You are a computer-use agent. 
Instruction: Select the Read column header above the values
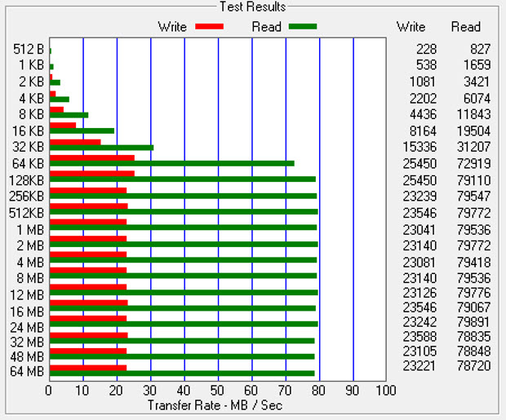pyautogui.click(x=466, y=27)
